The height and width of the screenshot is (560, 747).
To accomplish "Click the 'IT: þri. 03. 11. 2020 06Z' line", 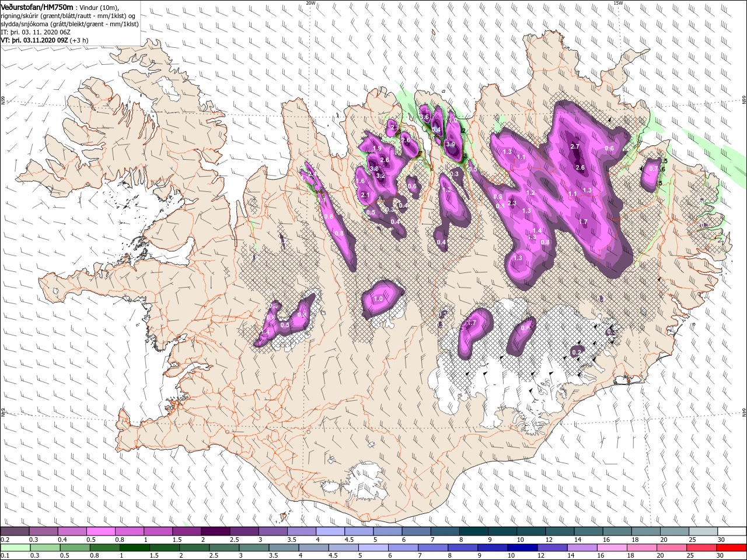I will (36, 32).
